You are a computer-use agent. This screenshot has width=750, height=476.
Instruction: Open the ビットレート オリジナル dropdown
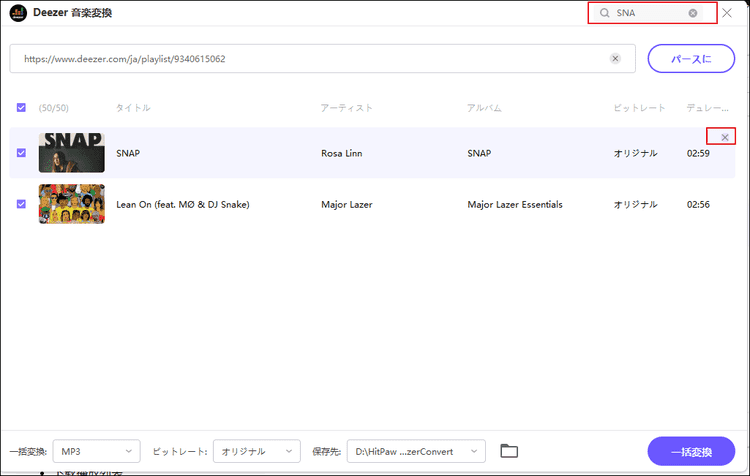tap(257, 451)
